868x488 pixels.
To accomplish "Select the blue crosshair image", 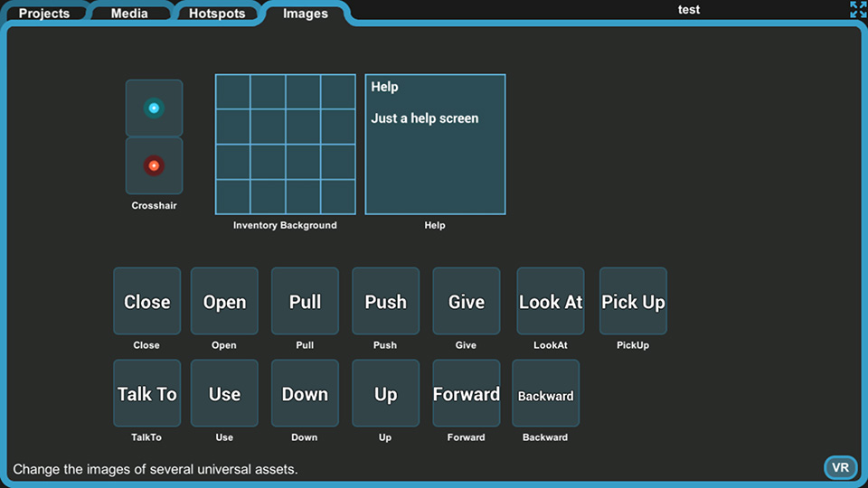I will (x=154, y=108).
